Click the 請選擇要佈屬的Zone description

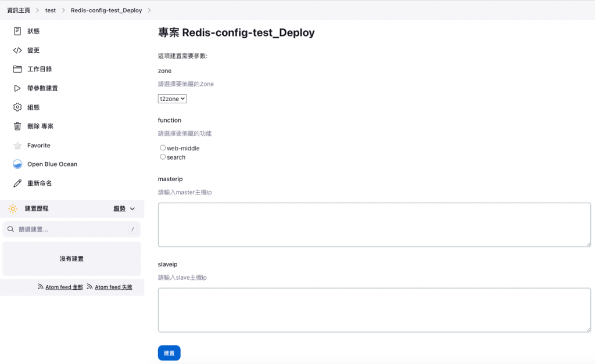(186, 84)
